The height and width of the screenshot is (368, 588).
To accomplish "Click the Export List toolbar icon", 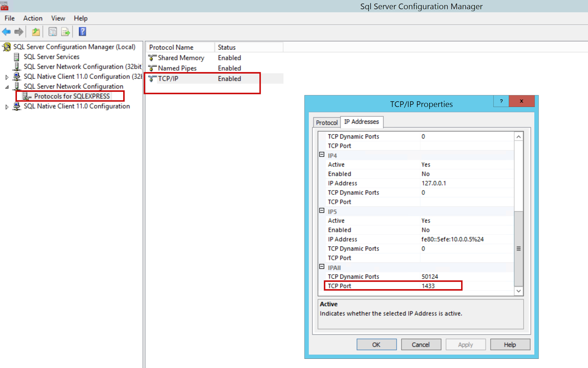I will [66, 32].
